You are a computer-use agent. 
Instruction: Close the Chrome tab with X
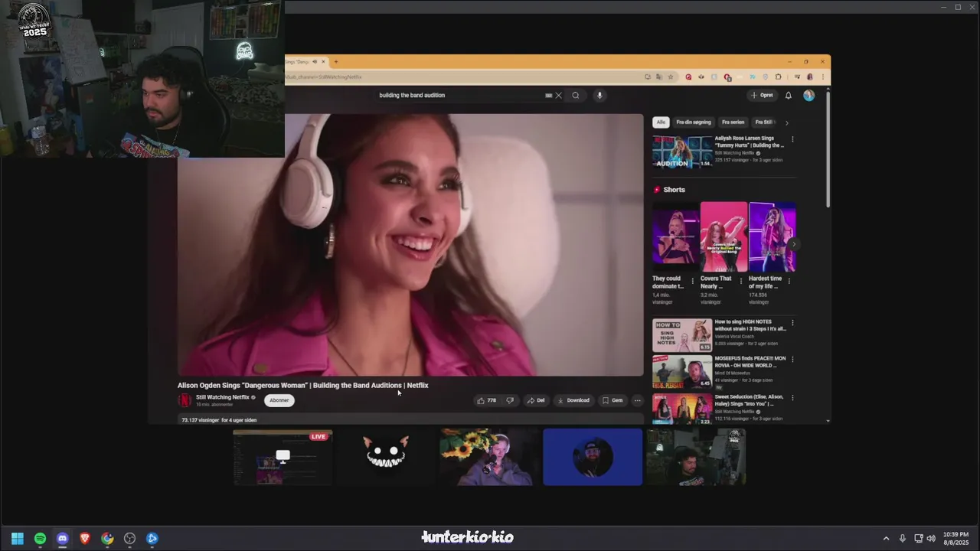click(x=323, y=62)
